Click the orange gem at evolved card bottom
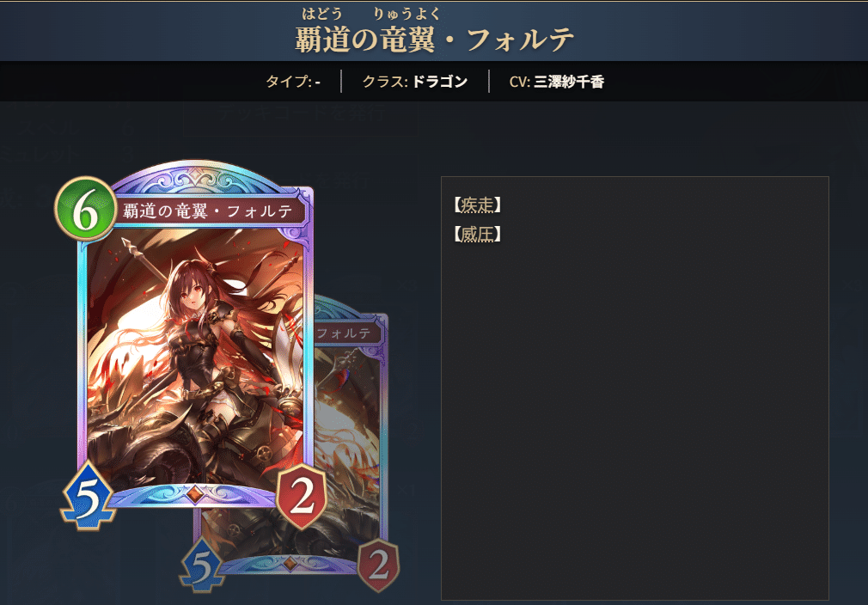Screen dimensions: 868x605 290,564
